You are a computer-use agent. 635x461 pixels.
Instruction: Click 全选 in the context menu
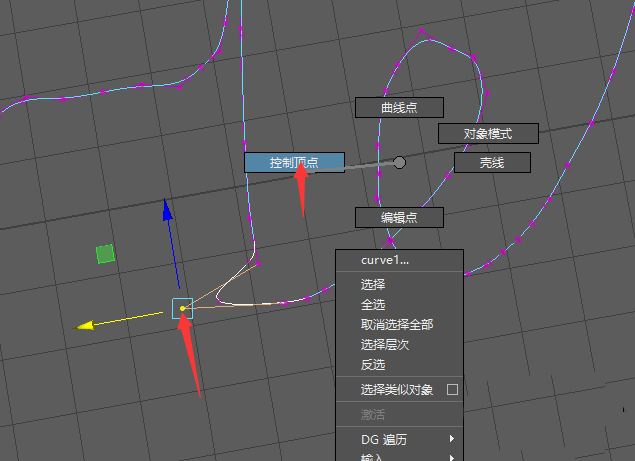(373, 305)
